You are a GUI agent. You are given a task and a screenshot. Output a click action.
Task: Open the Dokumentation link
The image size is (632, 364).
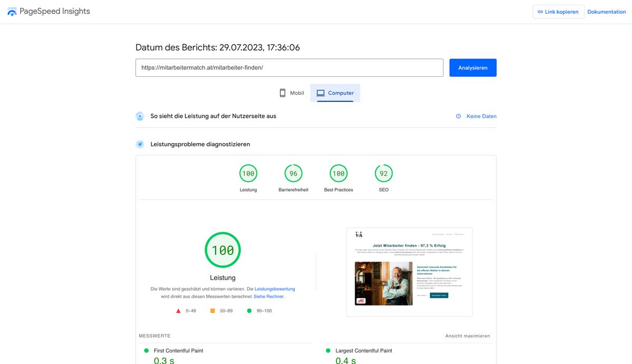(607, 12)
